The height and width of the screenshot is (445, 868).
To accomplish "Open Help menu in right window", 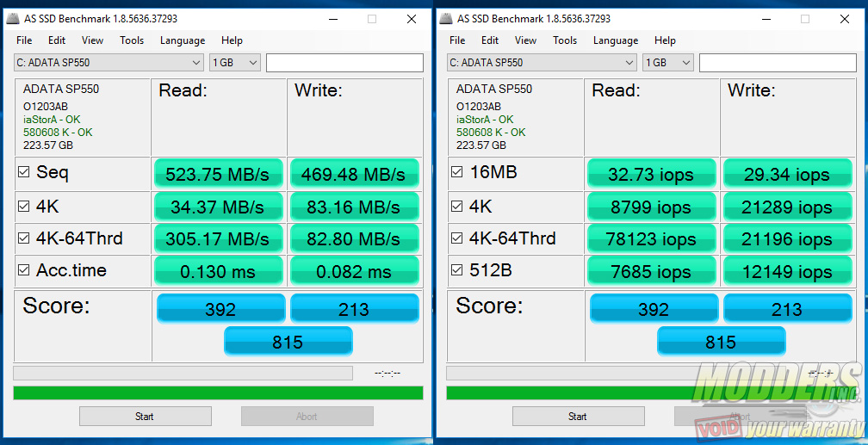I will 665,40.
